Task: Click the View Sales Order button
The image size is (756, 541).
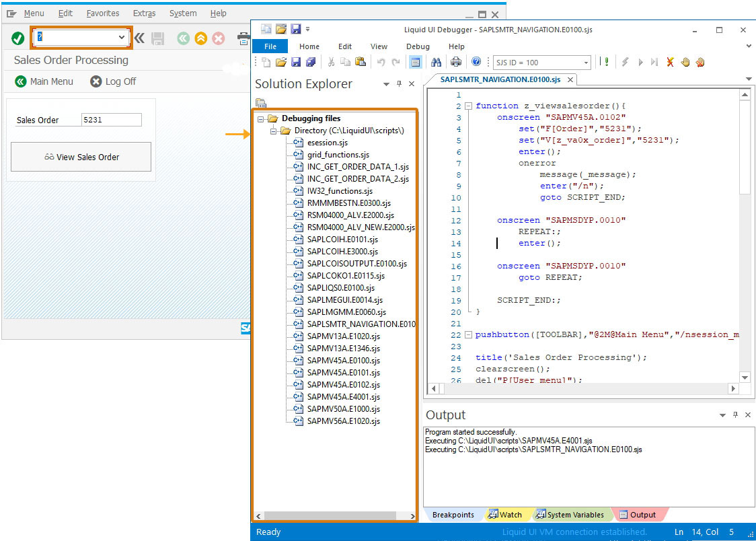Action: (x=81, y=157)
